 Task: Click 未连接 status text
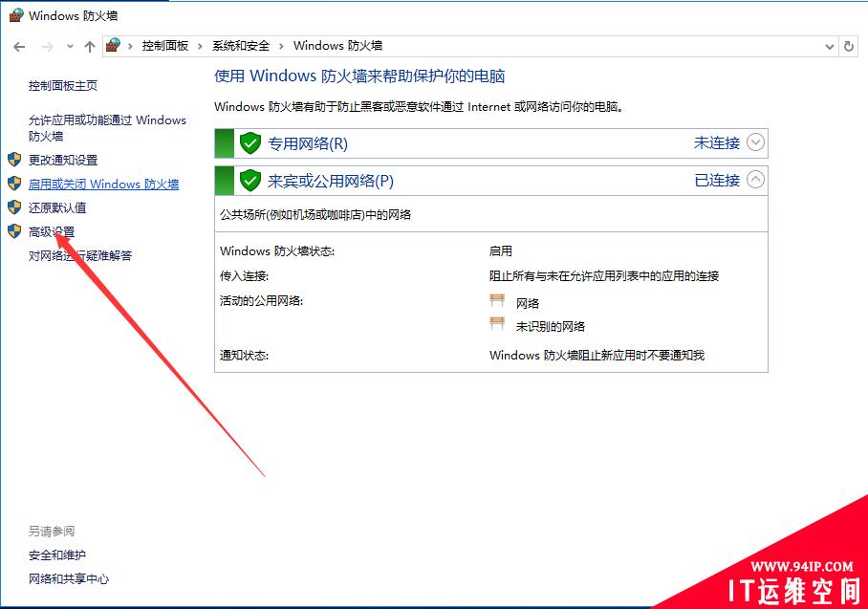tap(717, 142)
